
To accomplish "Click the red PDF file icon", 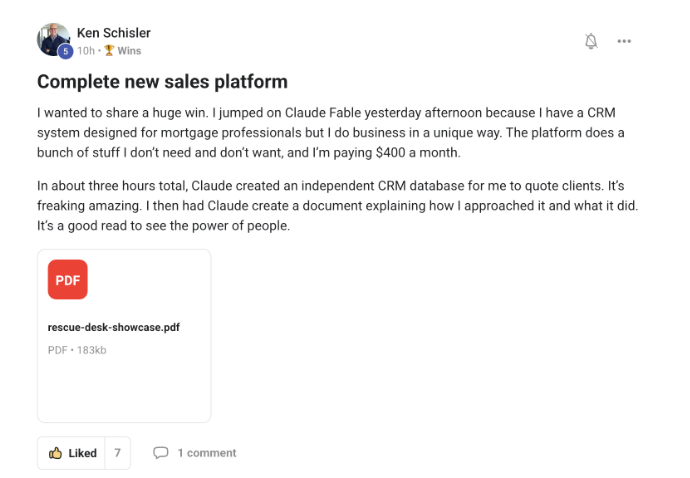I will click(68, 279).
